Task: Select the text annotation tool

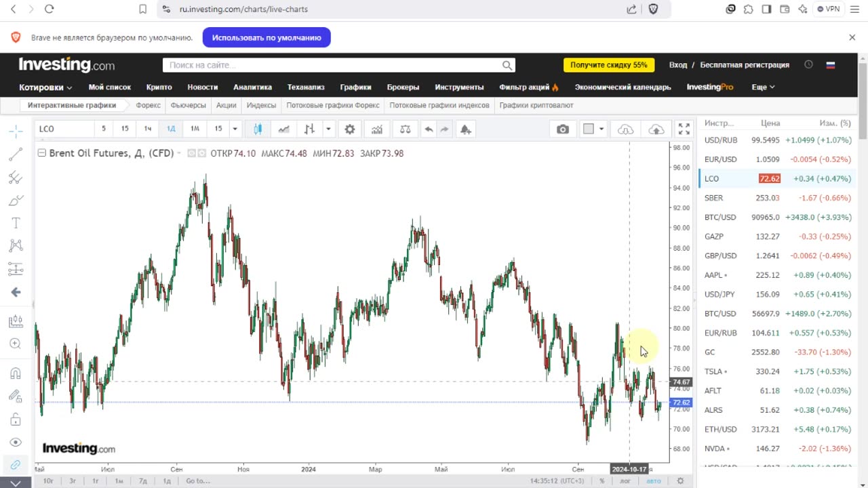Action: 16,223
